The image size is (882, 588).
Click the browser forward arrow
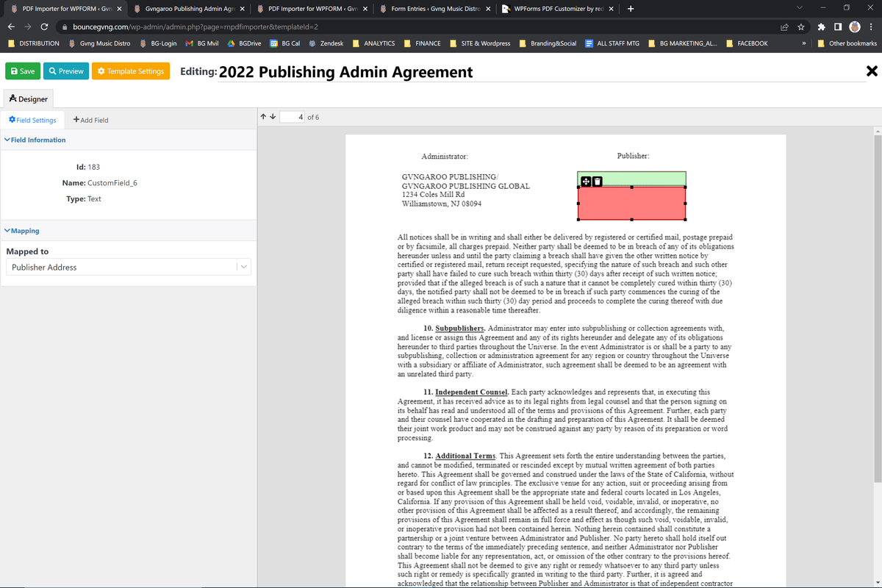[28, 27]
